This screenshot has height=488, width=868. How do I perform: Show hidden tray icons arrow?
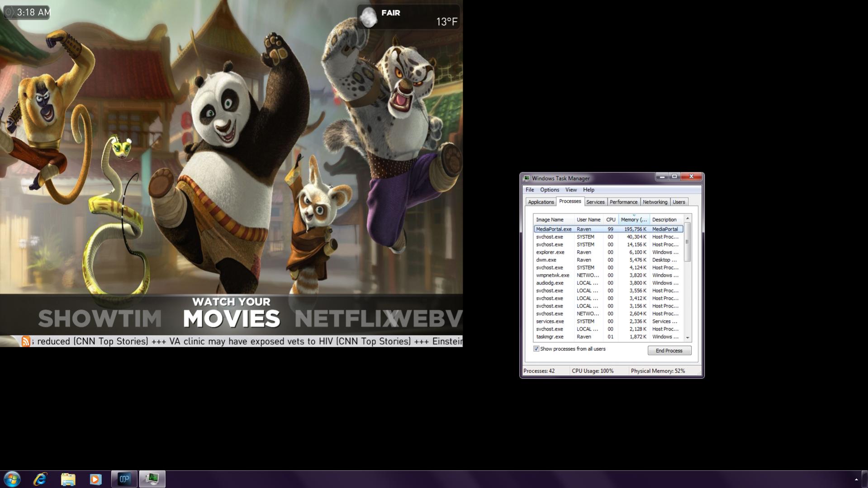[856, 479]
